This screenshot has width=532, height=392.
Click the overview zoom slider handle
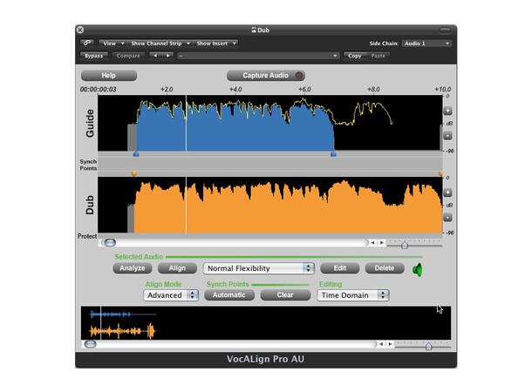(x=428, y=346)
